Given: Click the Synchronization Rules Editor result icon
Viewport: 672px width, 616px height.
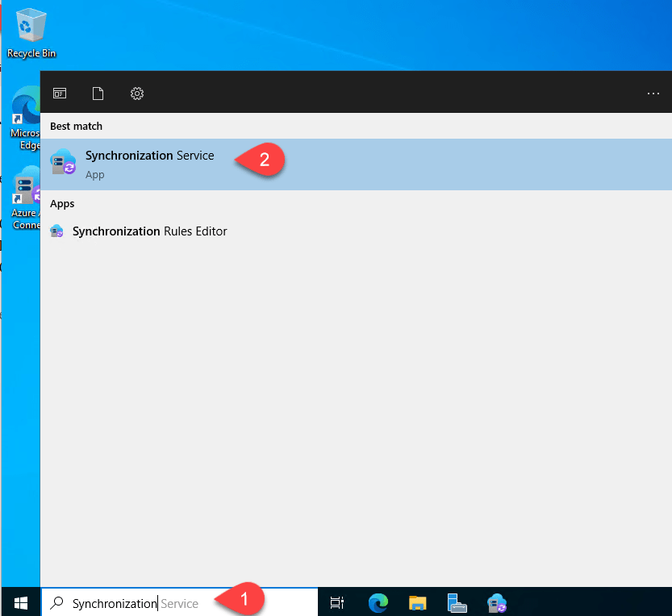Looking at the screenshot, I should [x=57, y=231].
